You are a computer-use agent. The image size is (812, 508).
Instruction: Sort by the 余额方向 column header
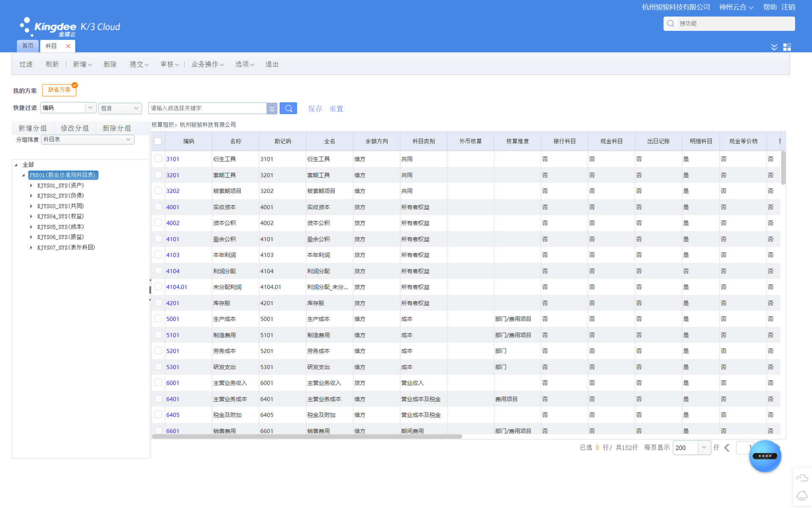376,141
